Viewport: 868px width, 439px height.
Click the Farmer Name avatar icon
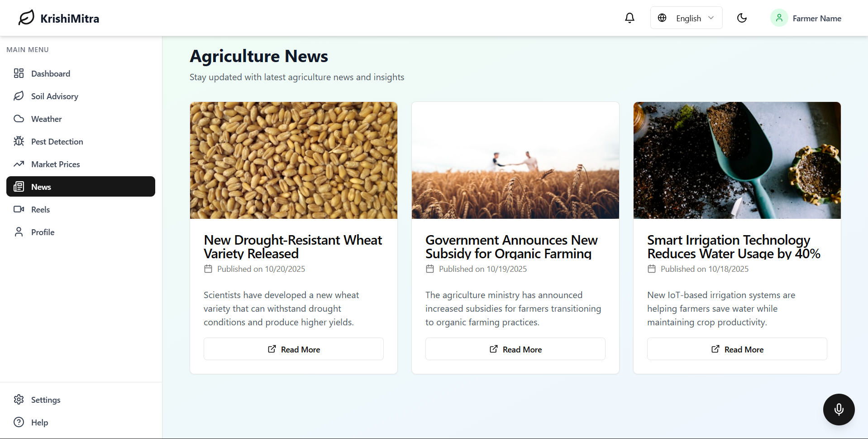click(x=779, y=18)
